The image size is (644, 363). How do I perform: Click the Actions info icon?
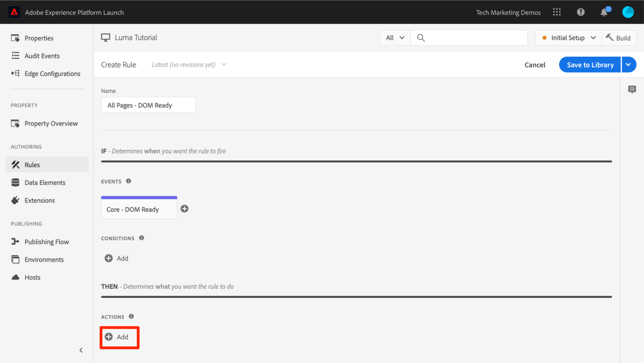tap(131, 316)
